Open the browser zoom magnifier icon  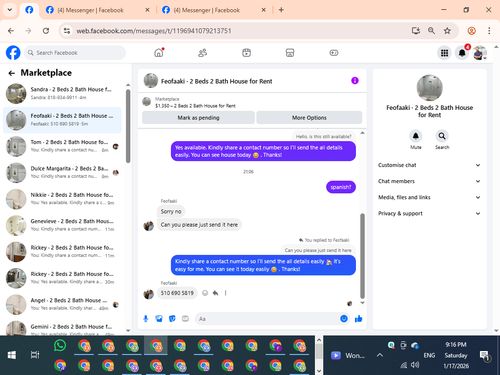click(x=431, y=31)
